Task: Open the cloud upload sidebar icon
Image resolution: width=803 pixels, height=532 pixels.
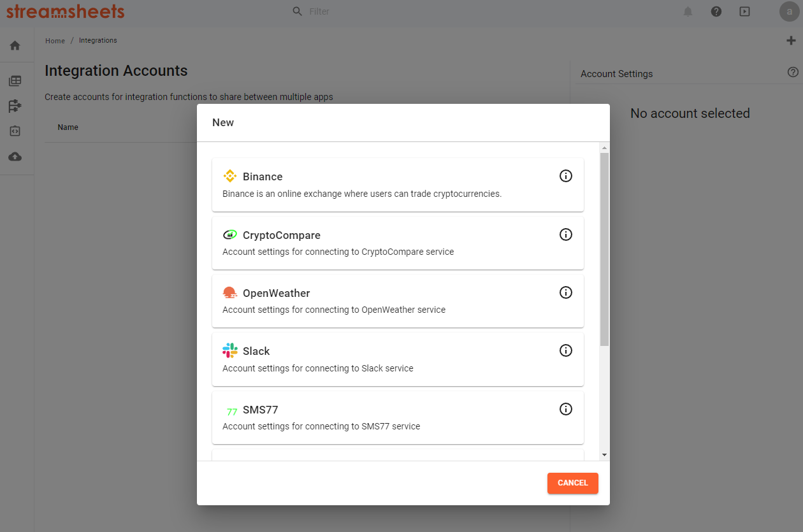Action: coord(15,157)
